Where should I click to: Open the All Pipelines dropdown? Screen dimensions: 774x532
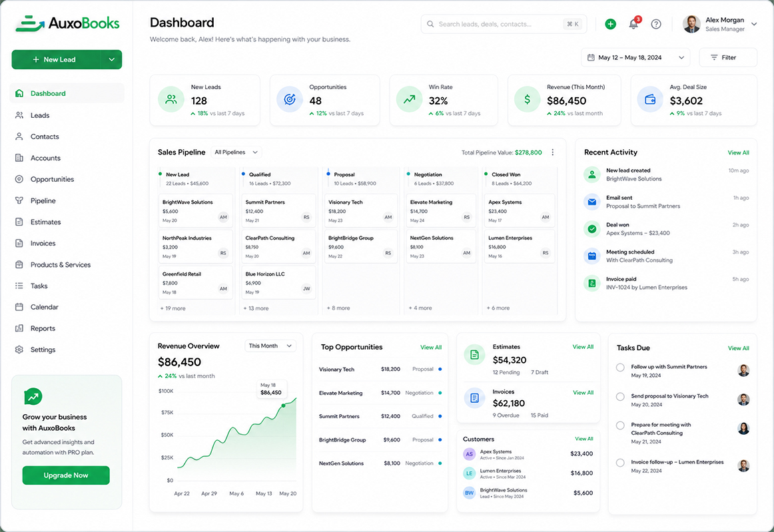pyautogui.click(x=236, y=152)
